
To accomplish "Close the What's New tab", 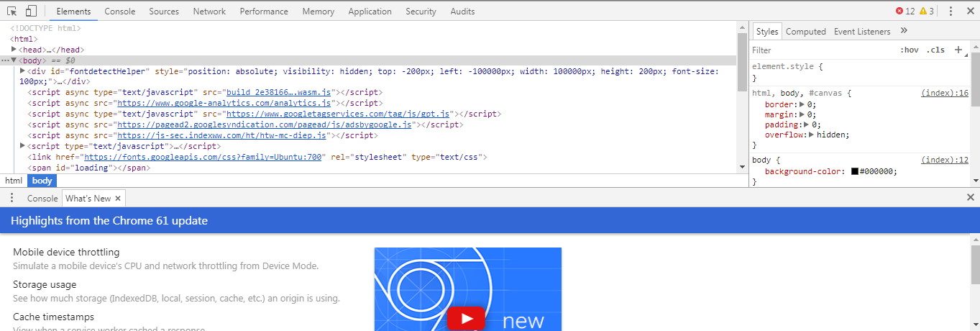I will (x=118, y=198).
